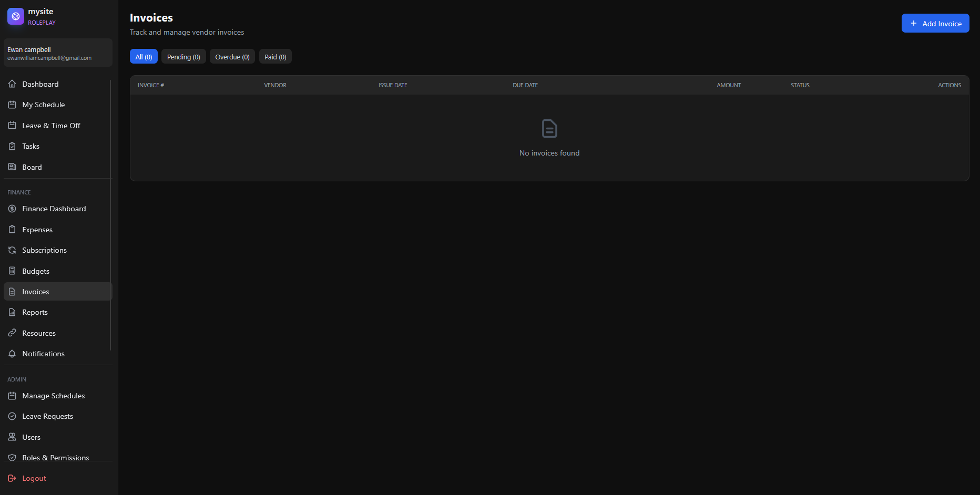
Task: Switch to the Overdue (0) filter
Action: (x=232, y=57)
